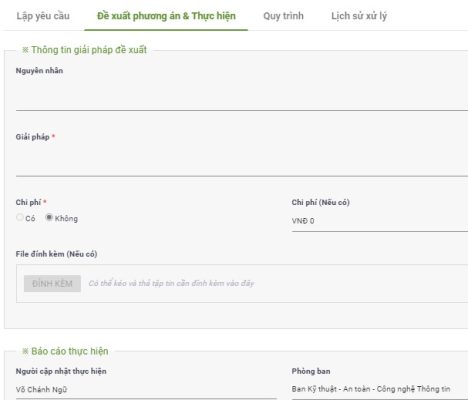
Task: Click the file drop zone hint text
Action: coord(171,283)
